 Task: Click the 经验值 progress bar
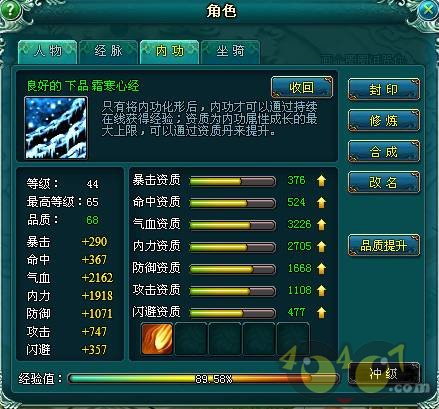coord(203,379)
